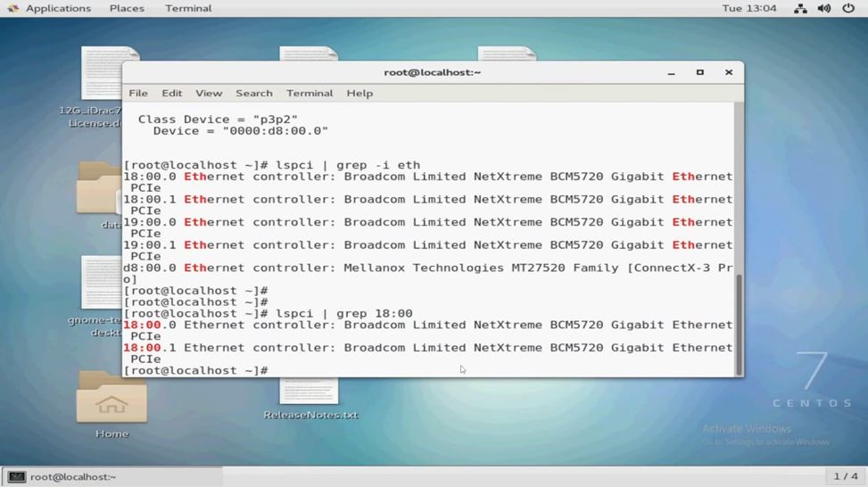The width and height of the screenshot is (868, 487).
Task: Open the terminal Edit menu
Action: (x=171, y=93)
